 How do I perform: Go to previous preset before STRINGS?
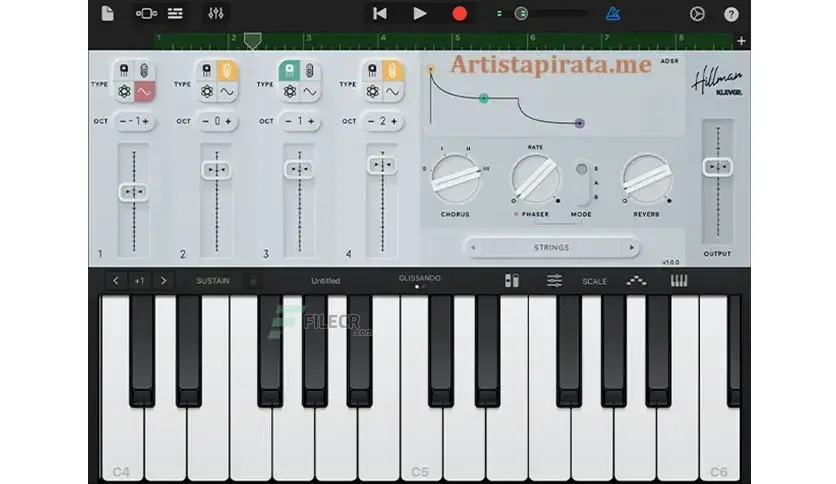pyautogui.click(x=473, y=247)
